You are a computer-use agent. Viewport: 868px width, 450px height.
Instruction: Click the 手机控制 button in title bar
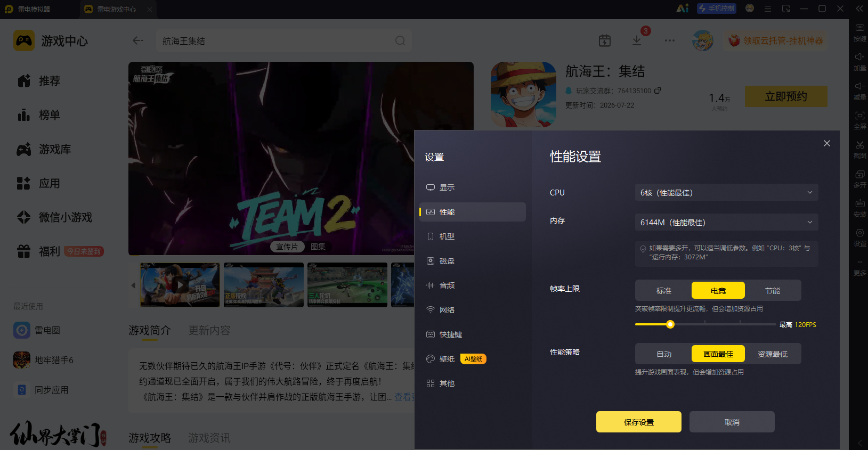(x=717, y=9)
